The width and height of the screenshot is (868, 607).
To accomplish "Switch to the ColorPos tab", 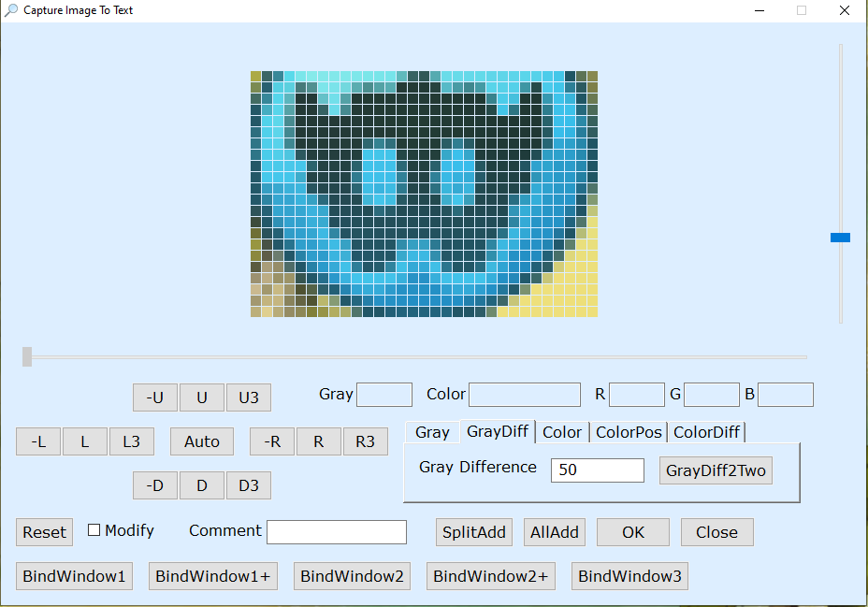I will click(629, 432).
